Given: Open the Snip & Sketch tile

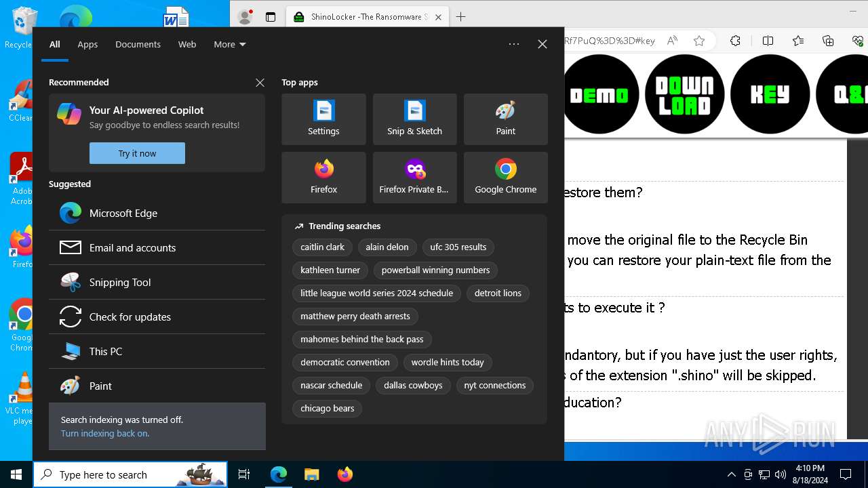Looking at the screenshot, I should point(414,119).
